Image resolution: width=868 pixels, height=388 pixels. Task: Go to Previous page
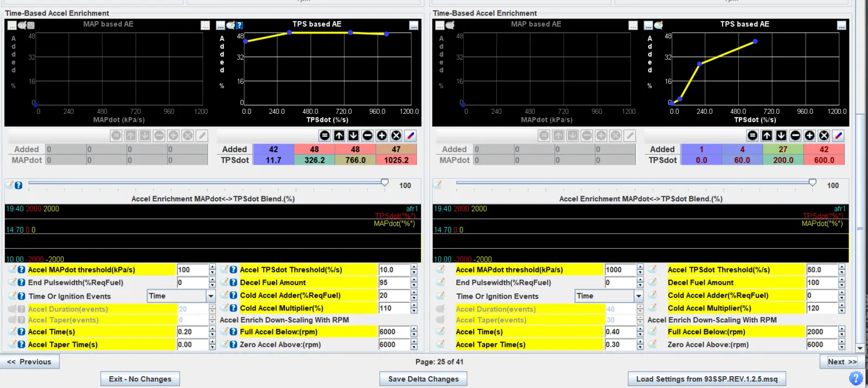coord(30,361)
